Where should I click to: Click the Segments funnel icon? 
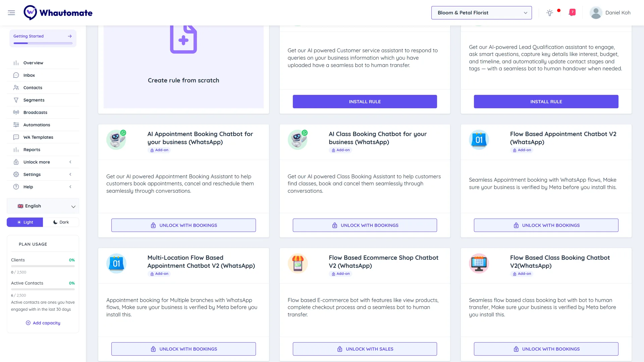(16, 100)
